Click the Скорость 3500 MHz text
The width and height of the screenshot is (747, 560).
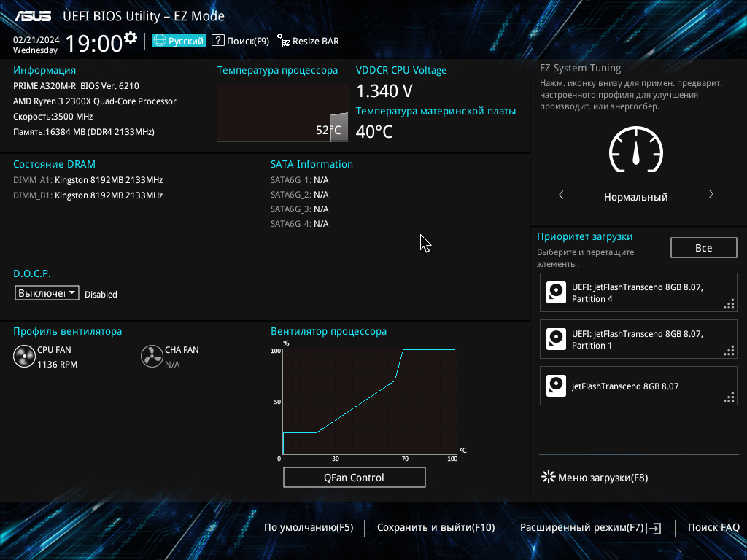[x=53, y=116]
